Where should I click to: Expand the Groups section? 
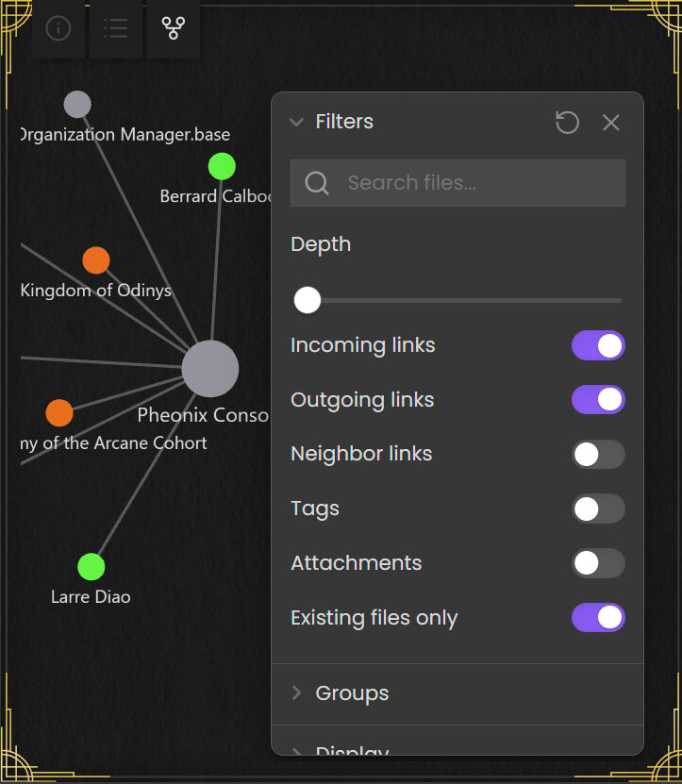click(x=351, y=693)
